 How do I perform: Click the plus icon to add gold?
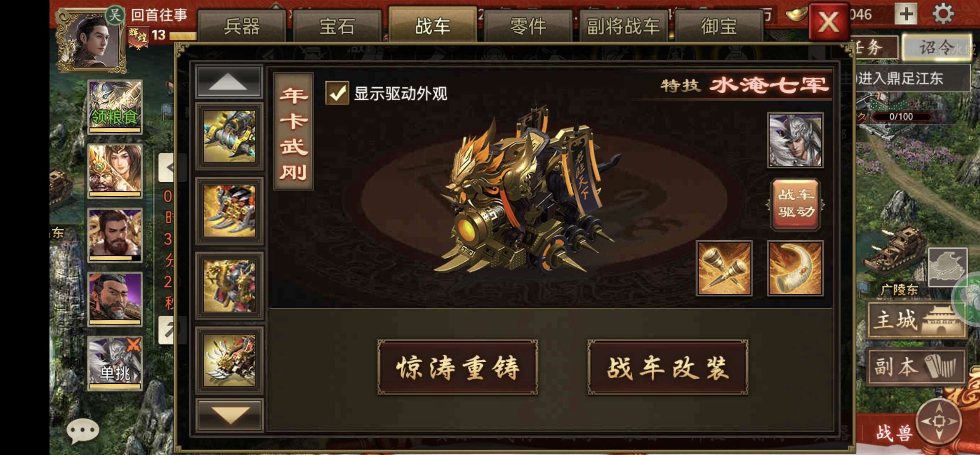[906, 14]
